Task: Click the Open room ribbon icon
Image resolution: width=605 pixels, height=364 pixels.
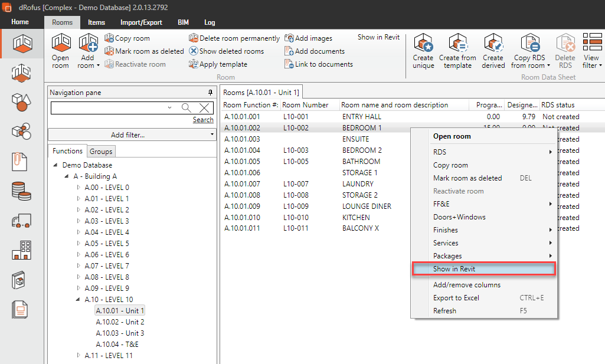Action: click(60, 44)
